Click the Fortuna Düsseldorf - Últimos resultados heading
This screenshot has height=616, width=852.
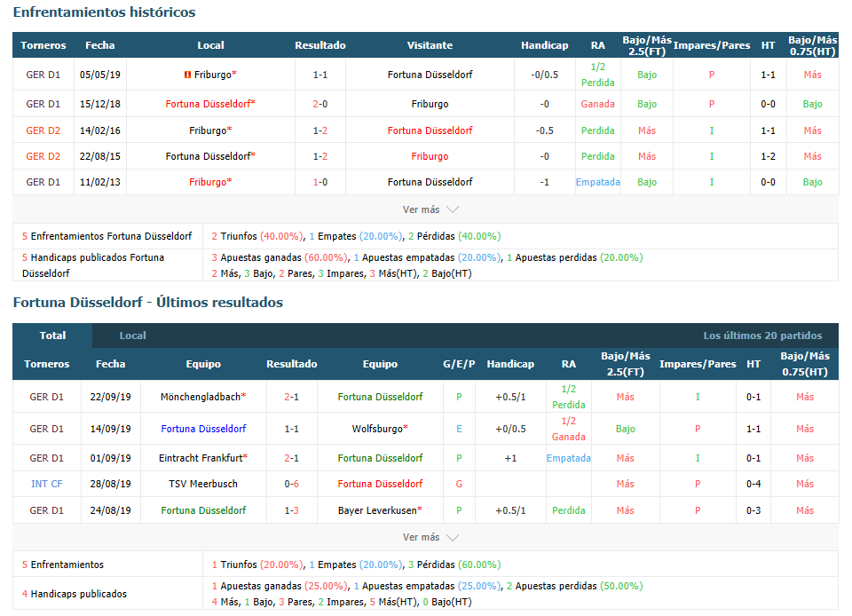[148, 302]
